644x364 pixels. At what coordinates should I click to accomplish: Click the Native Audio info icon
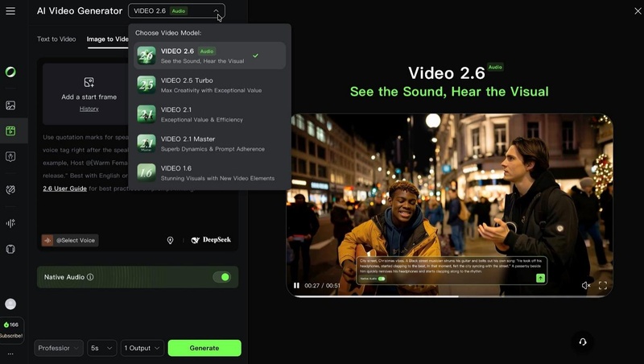pos(90,277)
